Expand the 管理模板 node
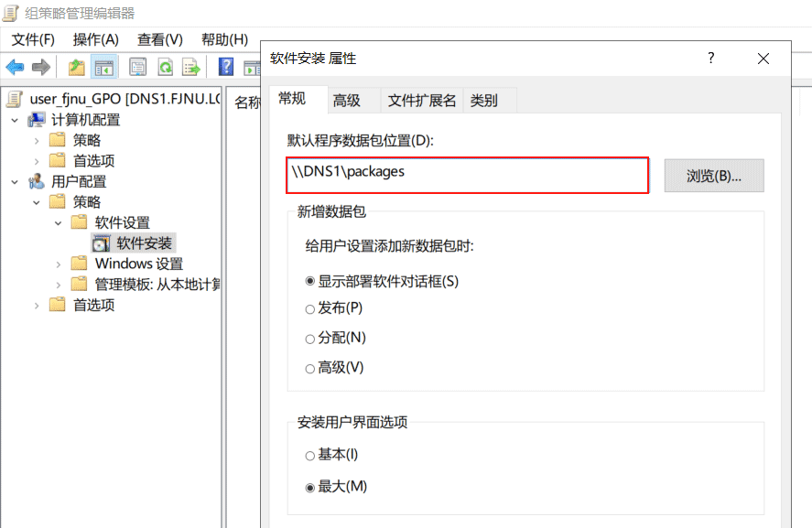Image resolution: width=812 pixels, height=528 pixels. pos(58,286)
